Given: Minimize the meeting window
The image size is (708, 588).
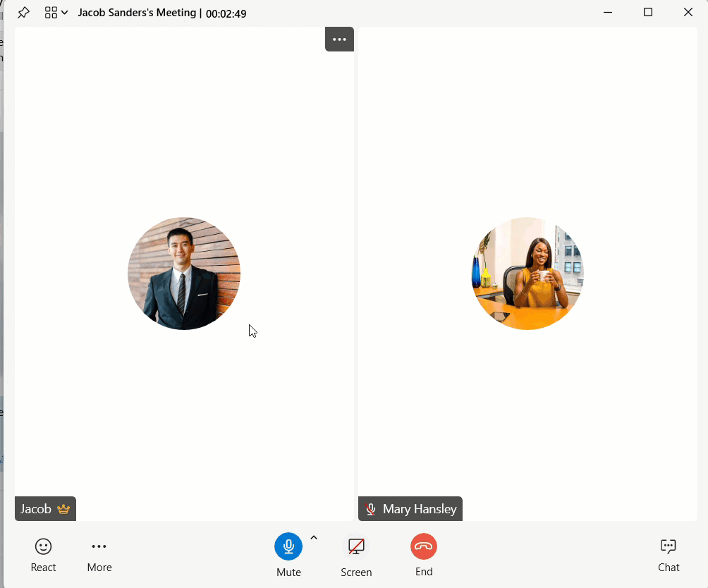Looking at the screenshot, I should pyautogui.click(x=608, y=12).
